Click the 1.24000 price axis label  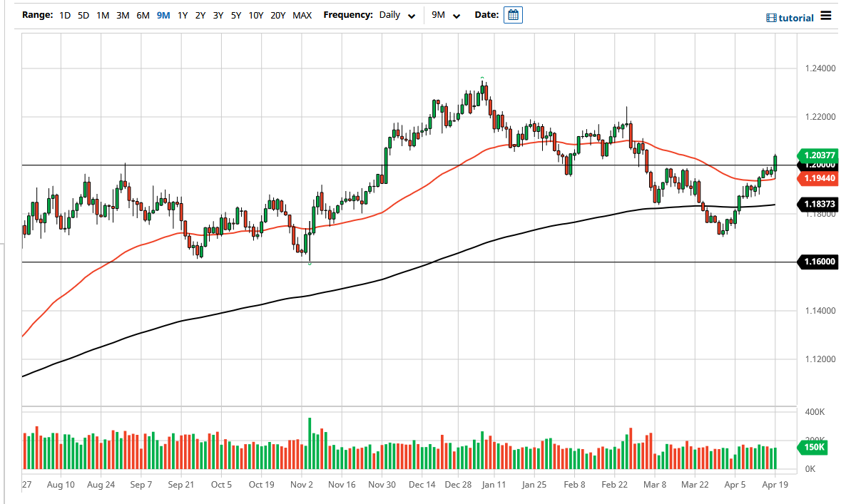(x=820, y=68)
